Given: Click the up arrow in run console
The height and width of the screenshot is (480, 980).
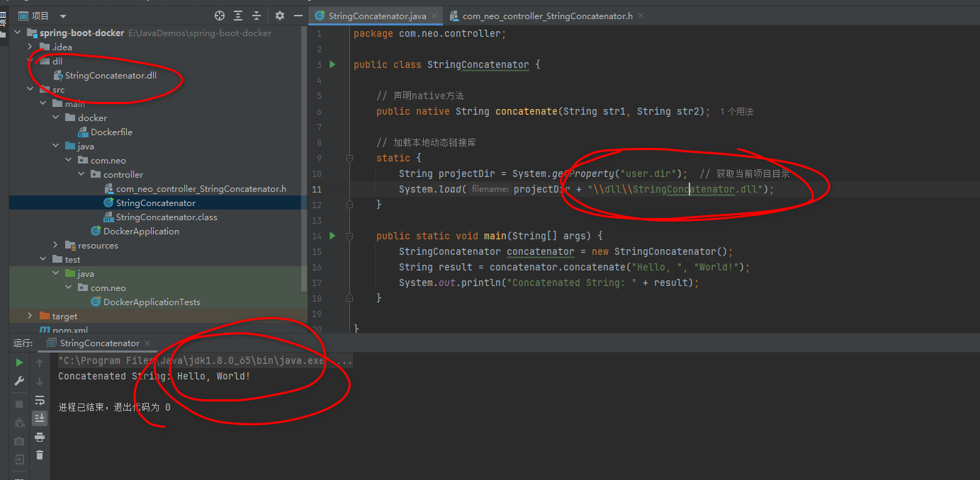Looking at the screenshot, I should pos(40,363).
